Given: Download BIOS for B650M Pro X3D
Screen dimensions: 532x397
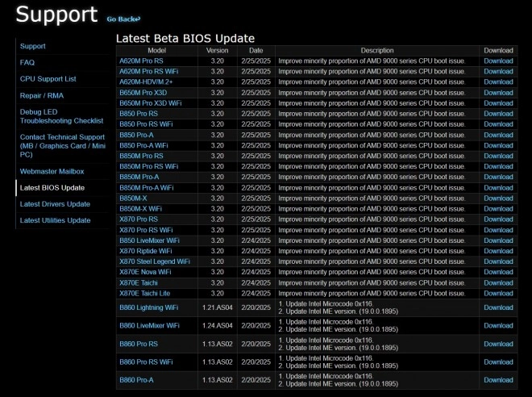Looking at the screenshot, I should pyautogui.click(x=498, y=93).
